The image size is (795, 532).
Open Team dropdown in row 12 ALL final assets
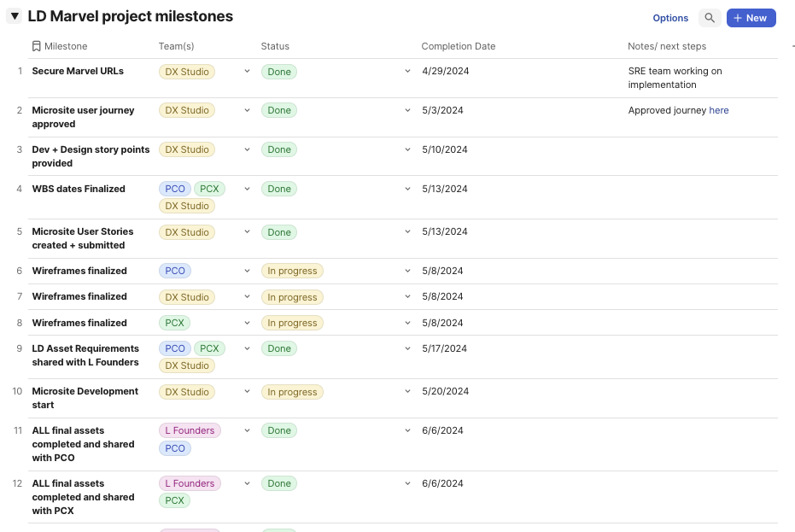point(247,483)
